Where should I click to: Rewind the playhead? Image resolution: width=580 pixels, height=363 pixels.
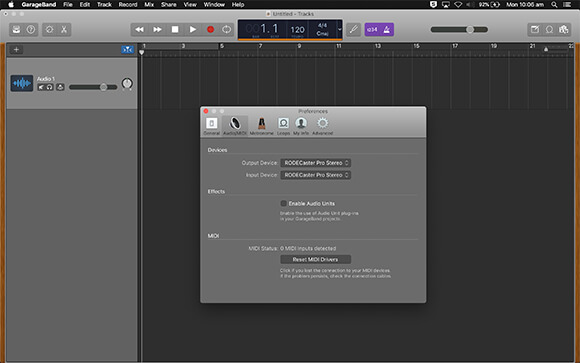click(139, 30)
